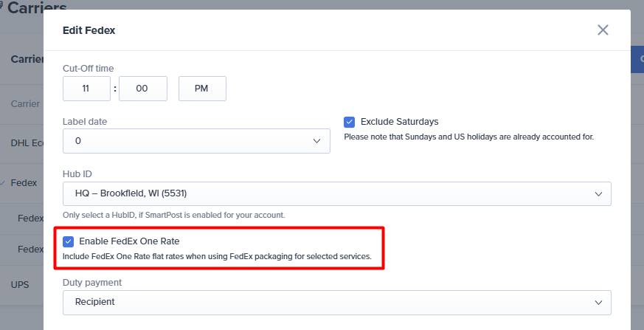The height and width of the screenshot is (330, 644).
Task: Set the cut-off hour field showing 11
Action: pyautogui.click(x=86, y=89)
